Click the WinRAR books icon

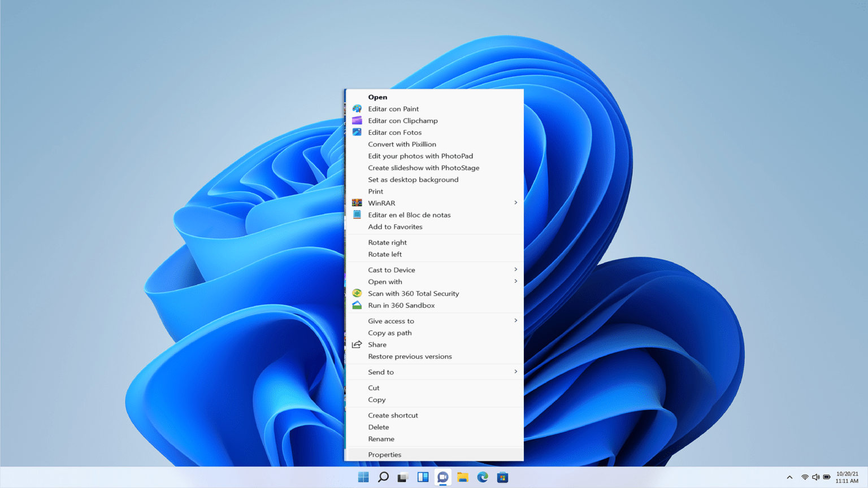point(357,203)
